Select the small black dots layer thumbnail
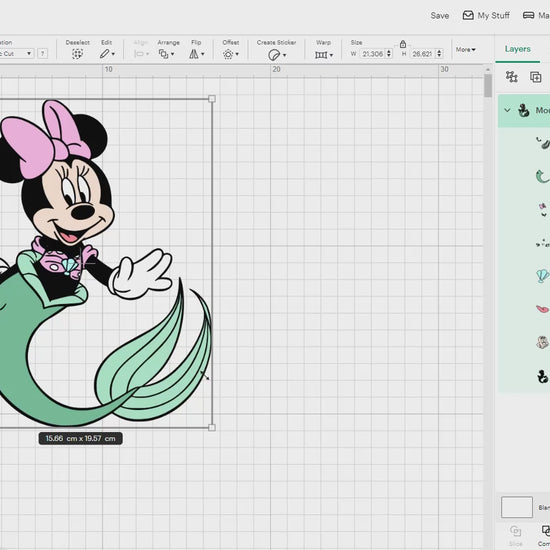 pos(543,243)
